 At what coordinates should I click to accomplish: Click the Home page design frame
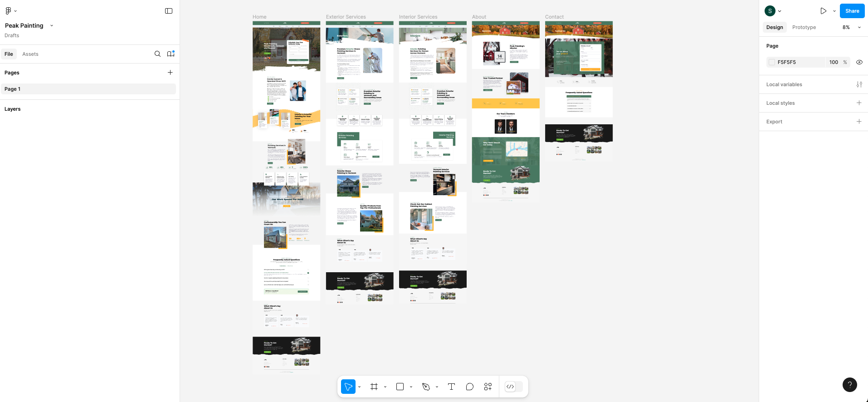286,197
